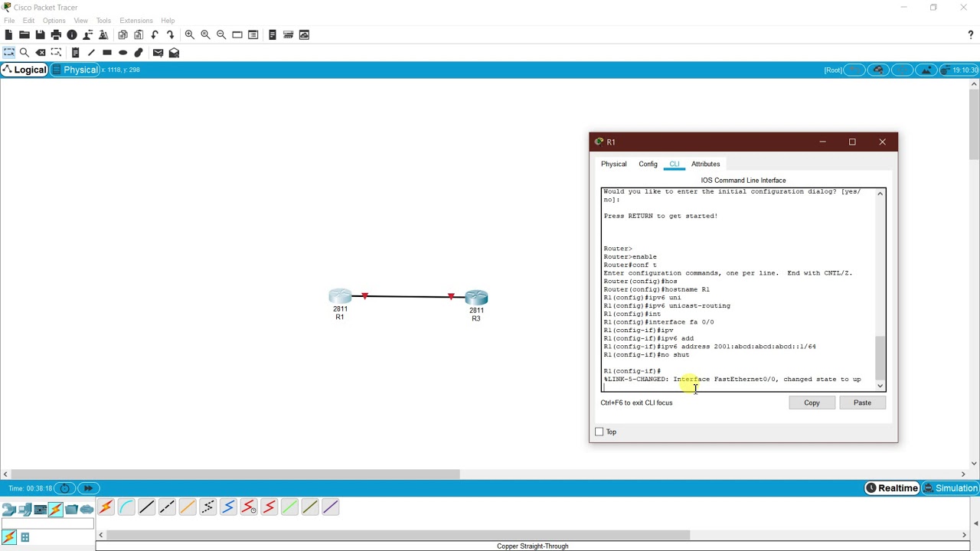Choose the Draw Line tool
Viewport: 980px width, 551px height.
tap(91, 52)
